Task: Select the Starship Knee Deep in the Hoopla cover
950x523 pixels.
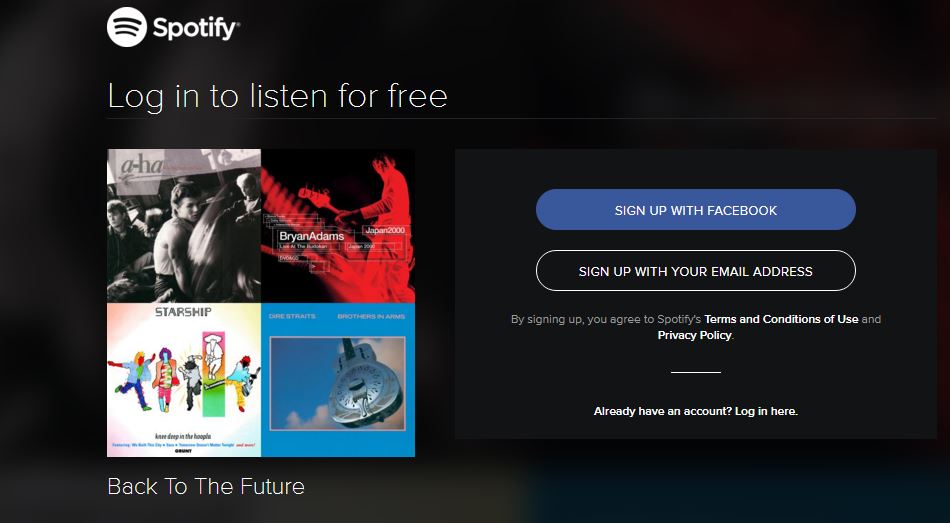Action: tap(184, 380)
